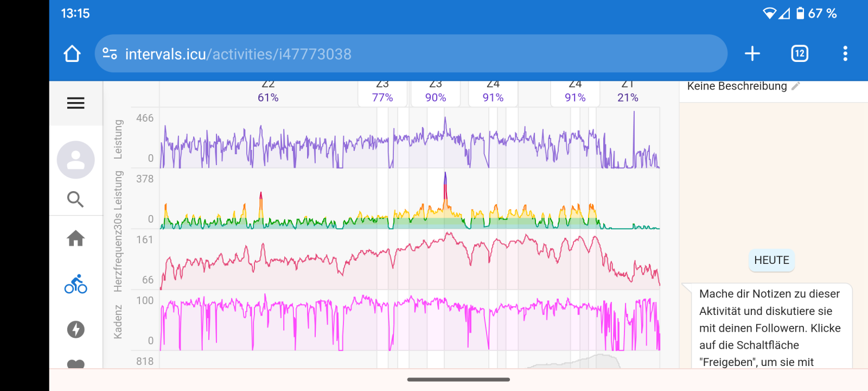Show open tabs switcher (12)
This screenshot has height=391, width=868.
(x=799, y=54)
